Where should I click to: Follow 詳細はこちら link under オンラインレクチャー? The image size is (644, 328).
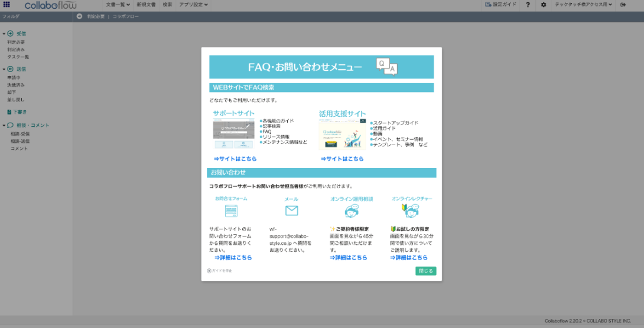pos(409,258)
